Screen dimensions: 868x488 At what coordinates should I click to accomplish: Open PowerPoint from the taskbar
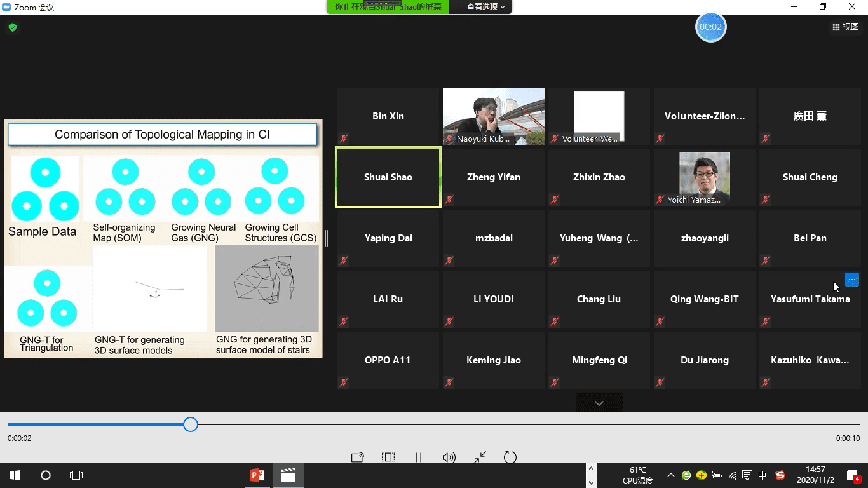point(257,475)
